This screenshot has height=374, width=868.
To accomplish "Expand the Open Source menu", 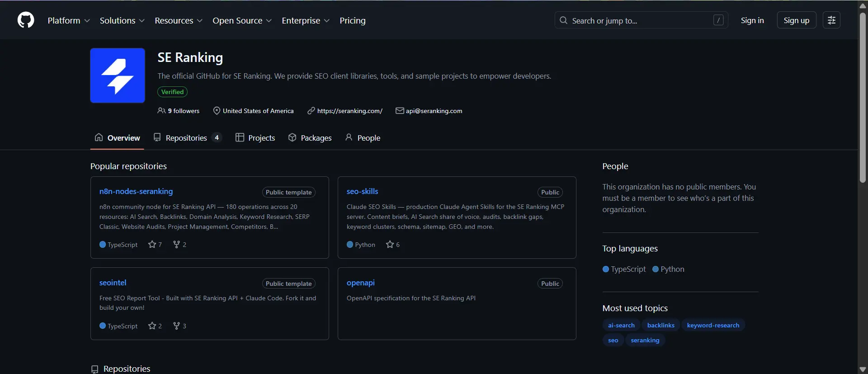I will [242, 20].
